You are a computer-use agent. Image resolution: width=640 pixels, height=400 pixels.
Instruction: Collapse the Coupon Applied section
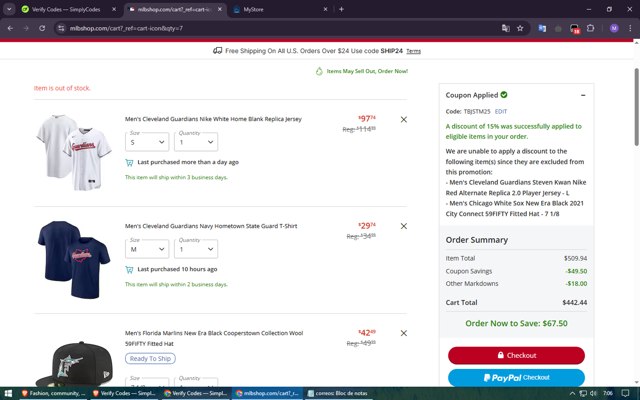tap(583, 95)
